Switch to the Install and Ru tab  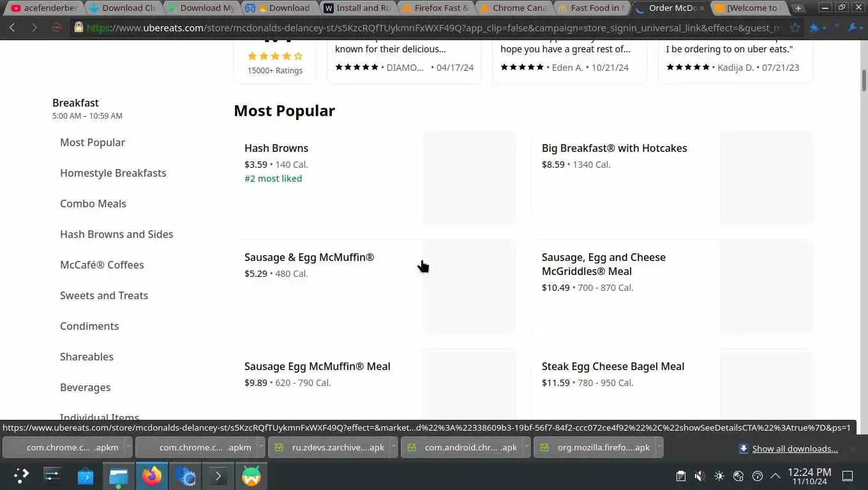(x=356, y=8)
